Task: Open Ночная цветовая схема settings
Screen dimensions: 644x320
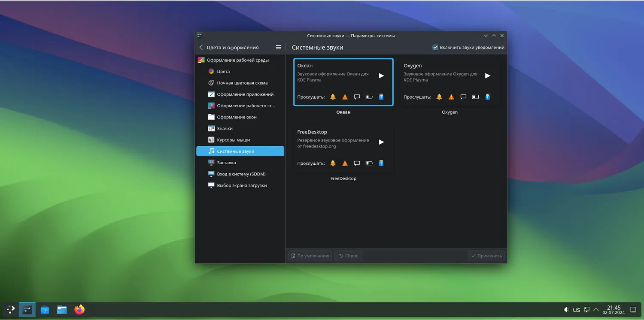Action: [240, 83]
